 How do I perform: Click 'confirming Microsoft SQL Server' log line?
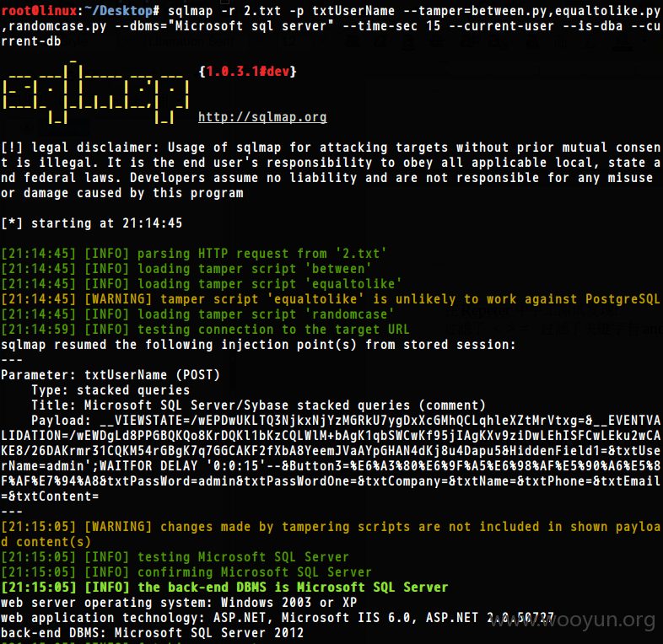(x=255, y=572)
